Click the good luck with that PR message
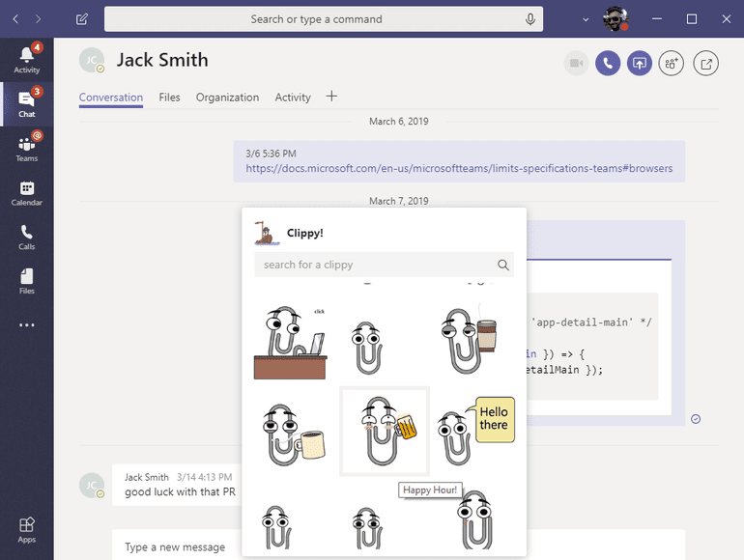Screen dimensions: 744x560 click(180, 492)
